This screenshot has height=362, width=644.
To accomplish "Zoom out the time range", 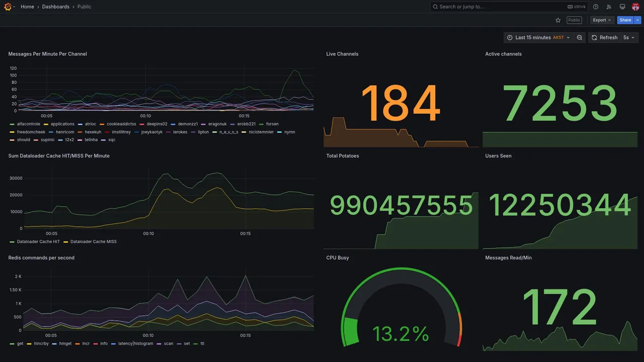I will coord(580,38).
